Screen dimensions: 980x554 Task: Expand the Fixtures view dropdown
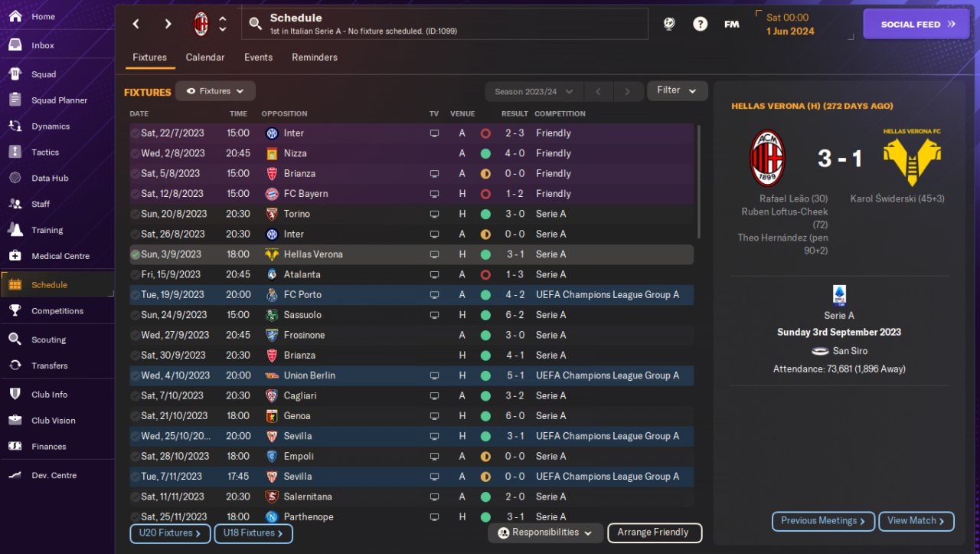[215, 91]
